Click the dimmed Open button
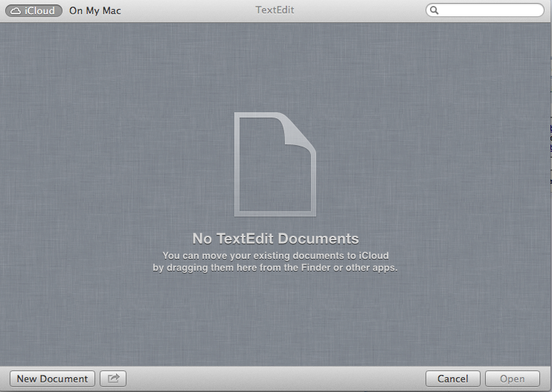Screen dimensions: 552x392 (513, 379)
